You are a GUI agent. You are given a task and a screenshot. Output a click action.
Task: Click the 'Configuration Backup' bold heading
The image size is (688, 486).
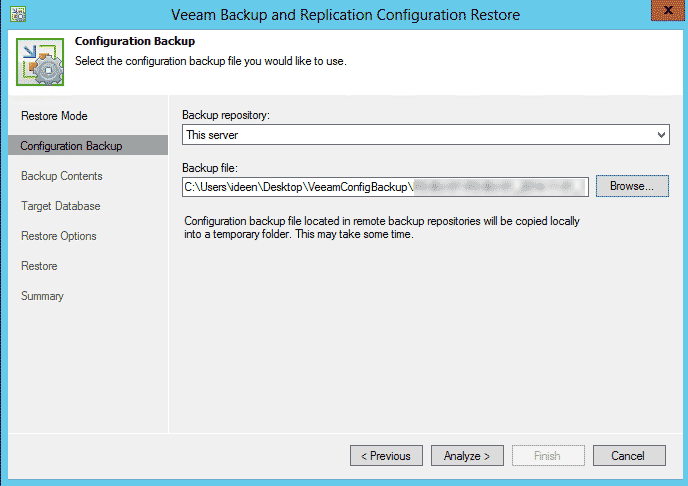[x=135, y=41]
